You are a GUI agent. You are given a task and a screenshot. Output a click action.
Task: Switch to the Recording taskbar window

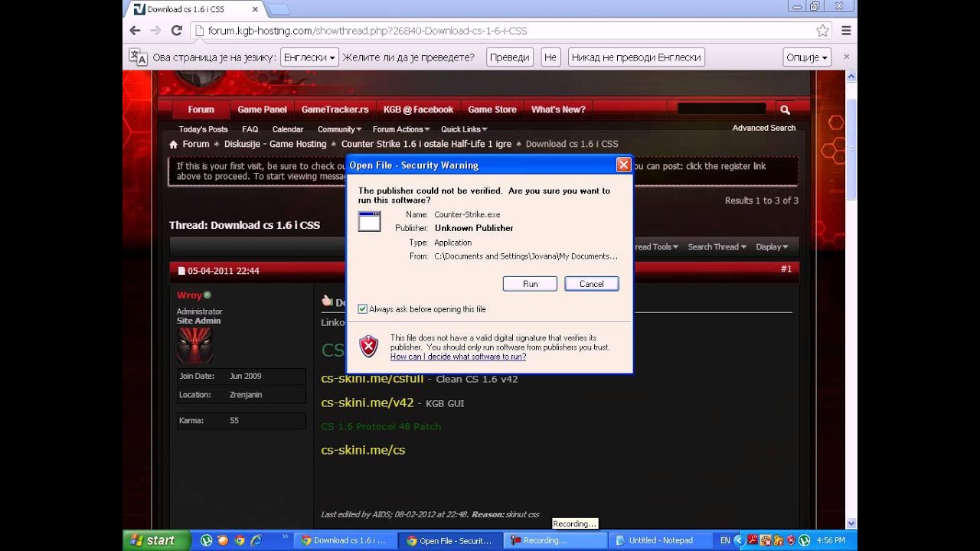[x=556, y=540]
